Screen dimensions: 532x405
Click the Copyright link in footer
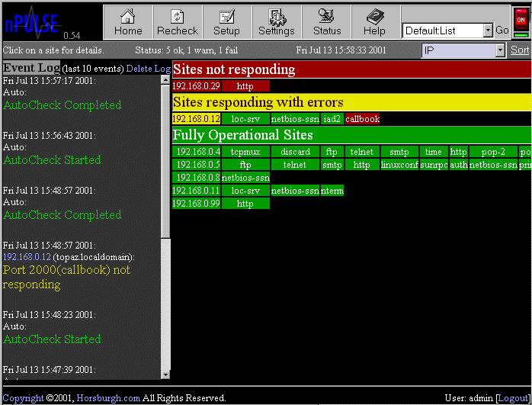click(23, 398)
